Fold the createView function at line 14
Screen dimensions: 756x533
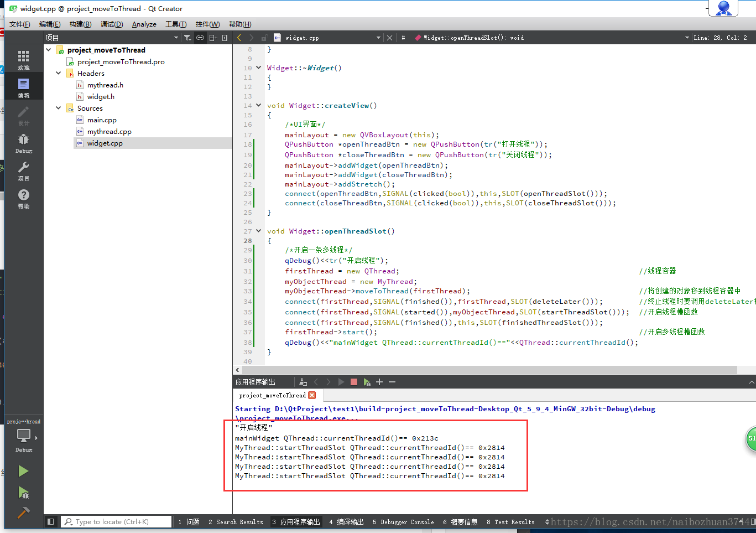tap(258, 105)
